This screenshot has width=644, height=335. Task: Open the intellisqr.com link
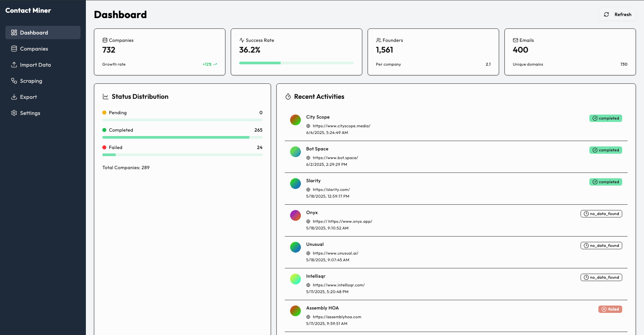339,285
